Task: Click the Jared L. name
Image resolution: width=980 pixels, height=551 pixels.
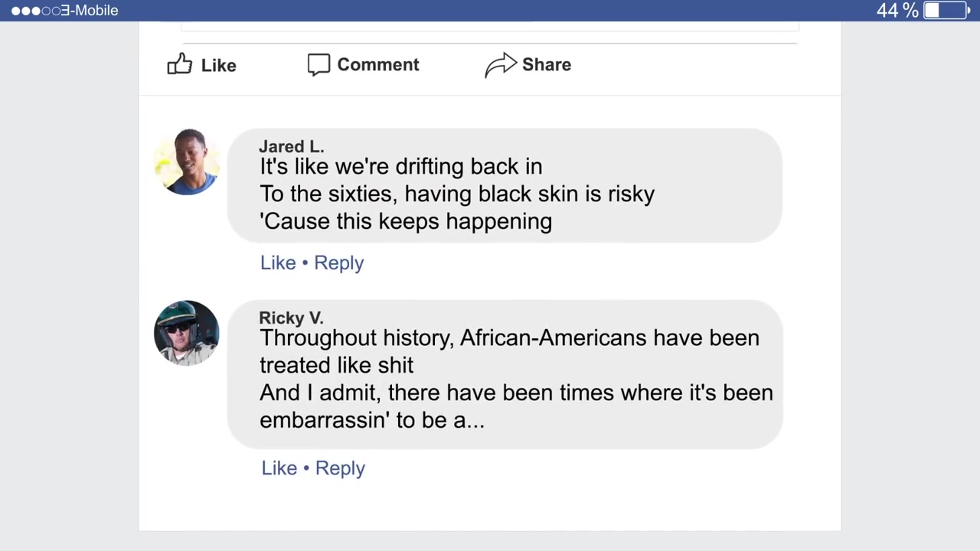Action: tap(291, 146)
